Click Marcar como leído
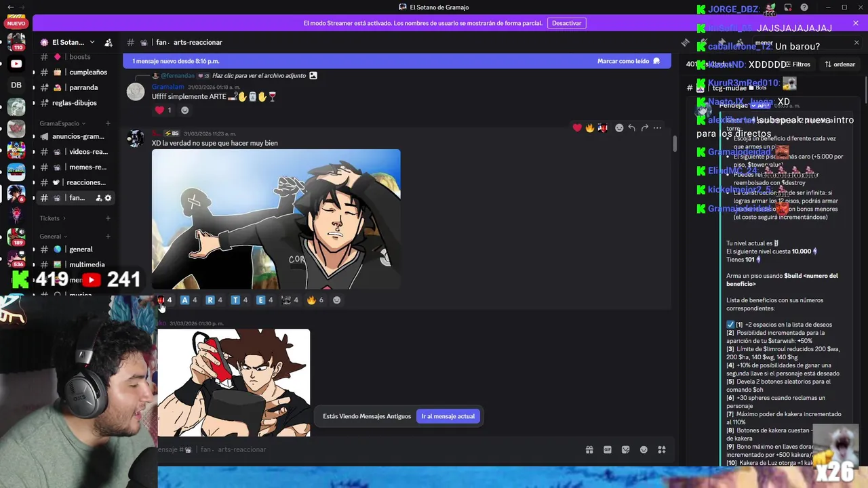The width and height of the screenshot is (868, 488). (629, 61)
